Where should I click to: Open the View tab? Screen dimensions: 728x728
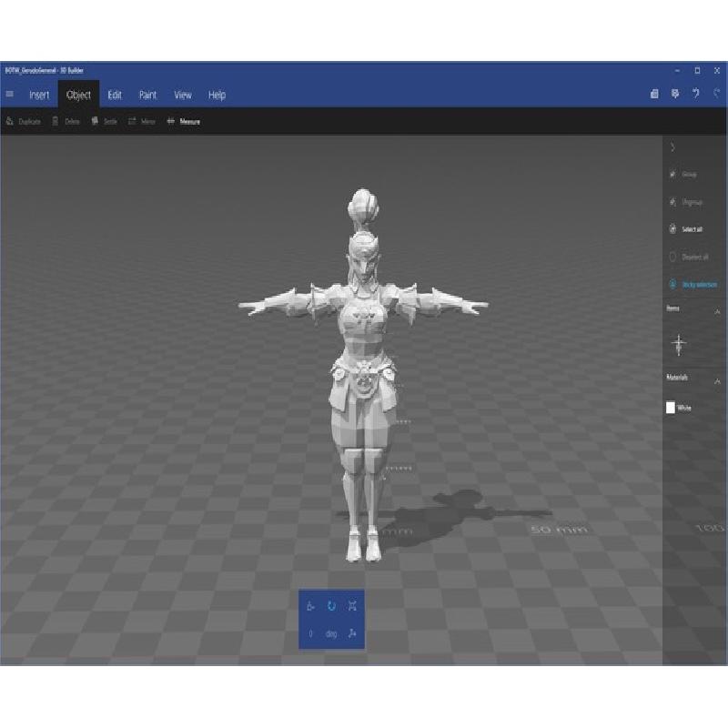[x=183, y=96]
